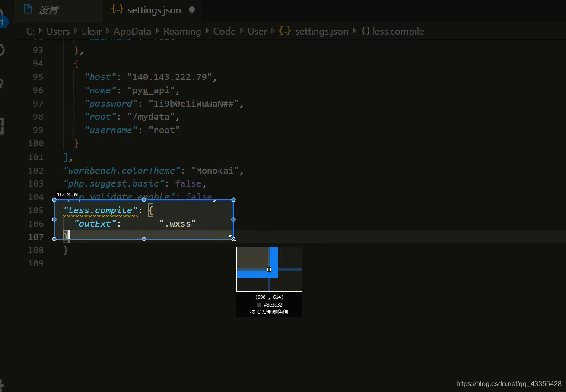This screenshot has height=392, width=566.
Task: Open less.compile breadcrumb symbol
Action: click(x=398, y=31)
